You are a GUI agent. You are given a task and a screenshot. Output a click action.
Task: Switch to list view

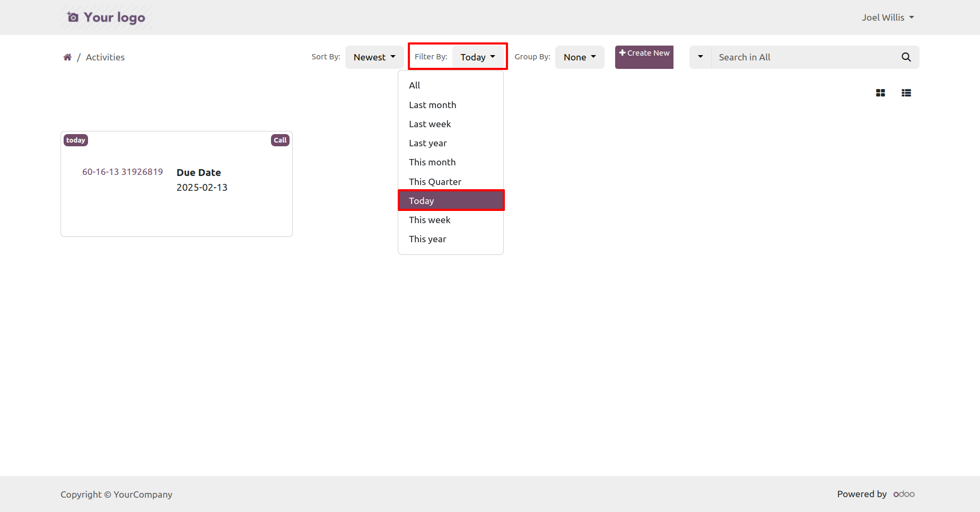point(906,93)
